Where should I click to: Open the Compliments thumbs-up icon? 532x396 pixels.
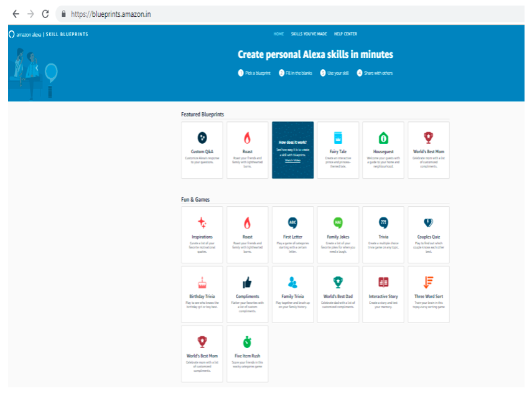(248, 282)
